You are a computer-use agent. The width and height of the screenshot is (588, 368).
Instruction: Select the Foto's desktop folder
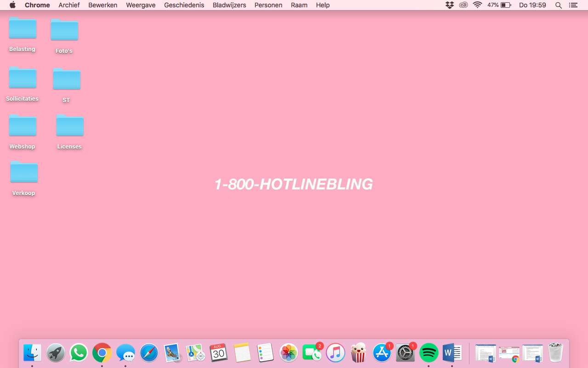point(64,36)
